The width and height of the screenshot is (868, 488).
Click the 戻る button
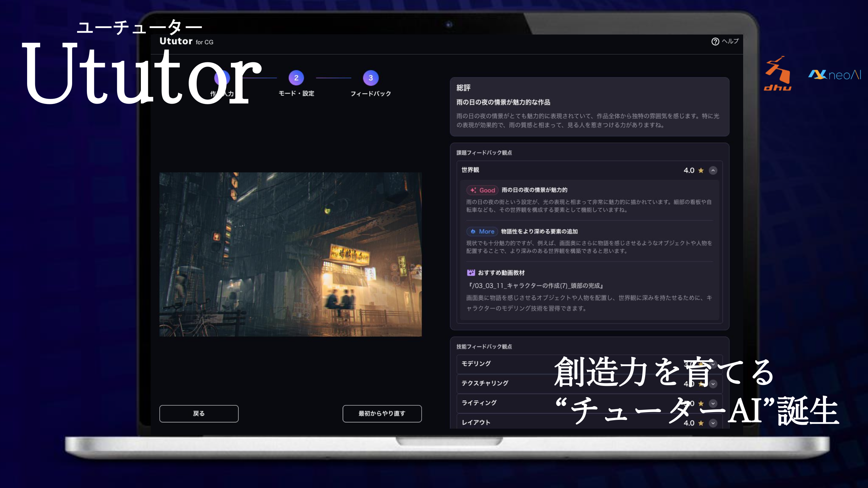[x=199, y=413]
